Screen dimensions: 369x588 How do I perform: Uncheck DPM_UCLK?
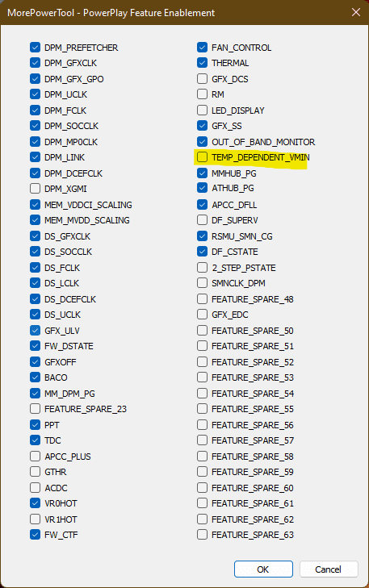[x=35, y=94]
